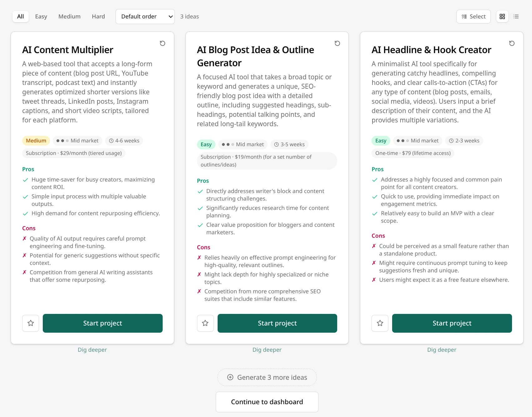This screenshot has width=532, height=417.
Task: Favorite the AI Headline & Hook Creator idea
Action: point(380,323)
